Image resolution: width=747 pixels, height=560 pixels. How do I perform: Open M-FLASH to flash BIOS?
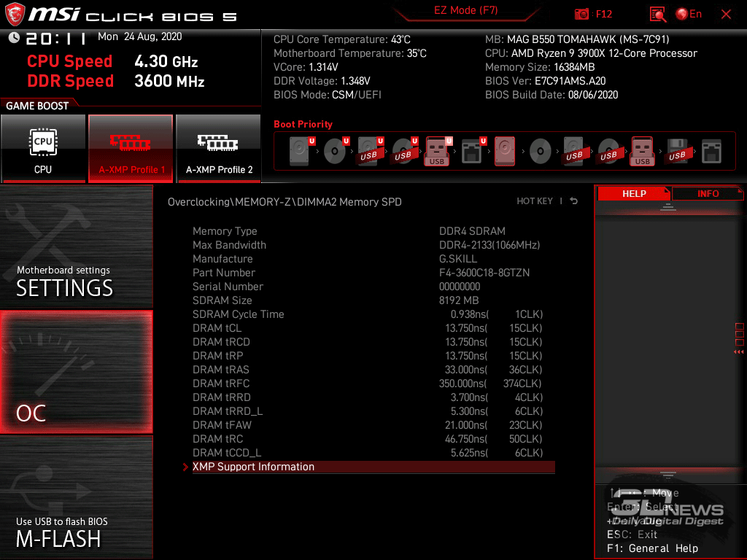pyautogui.click(x=76, y=497)
